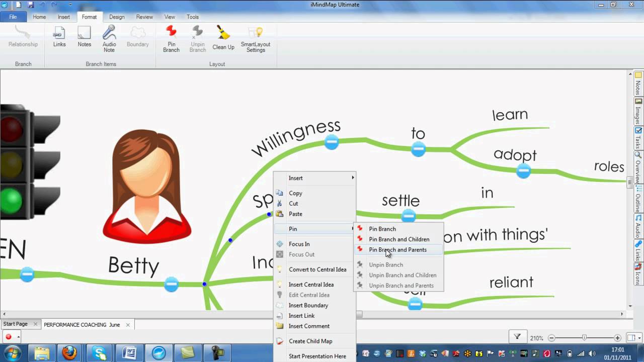The image size is (644, 362).
Task: Click the red record button
Action: [9, 337]
